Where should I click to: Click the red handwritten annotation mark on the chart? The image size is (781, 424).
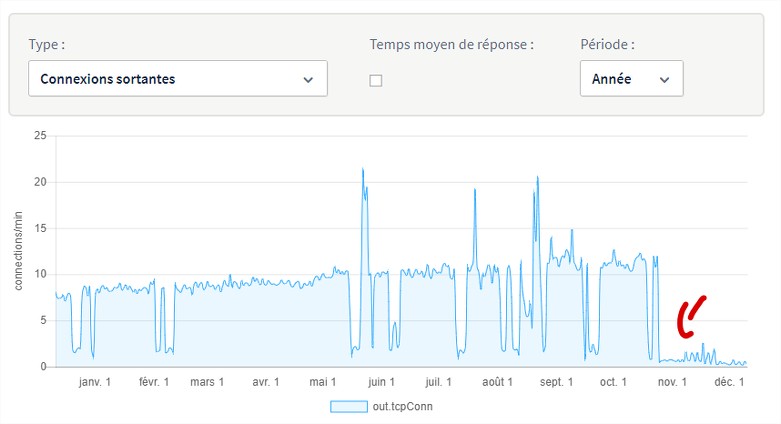pyautogui.click(x=691, y=317)
